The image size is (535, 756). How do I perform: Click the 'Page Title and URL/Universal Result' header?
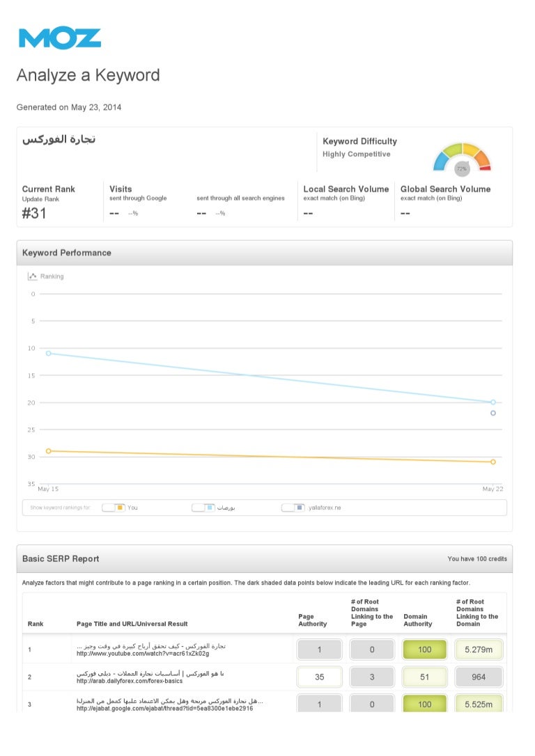click(132, 624)
